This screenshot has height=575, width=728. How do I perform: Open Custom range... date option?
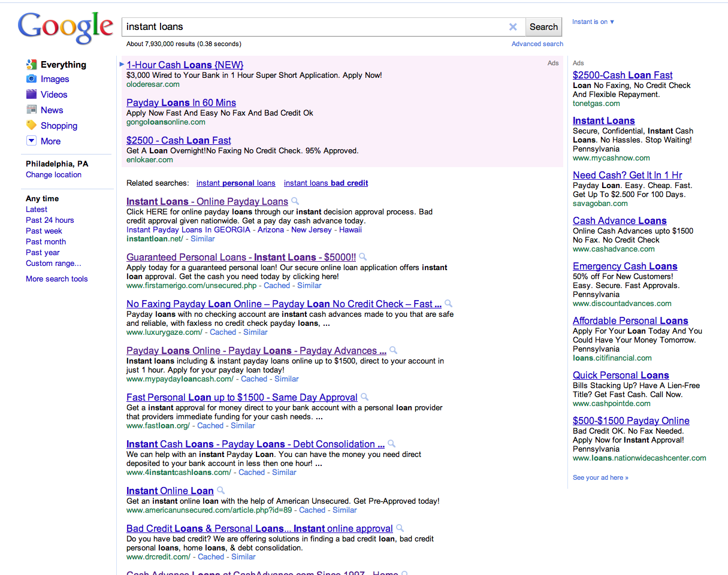click(x=53, y=263)
